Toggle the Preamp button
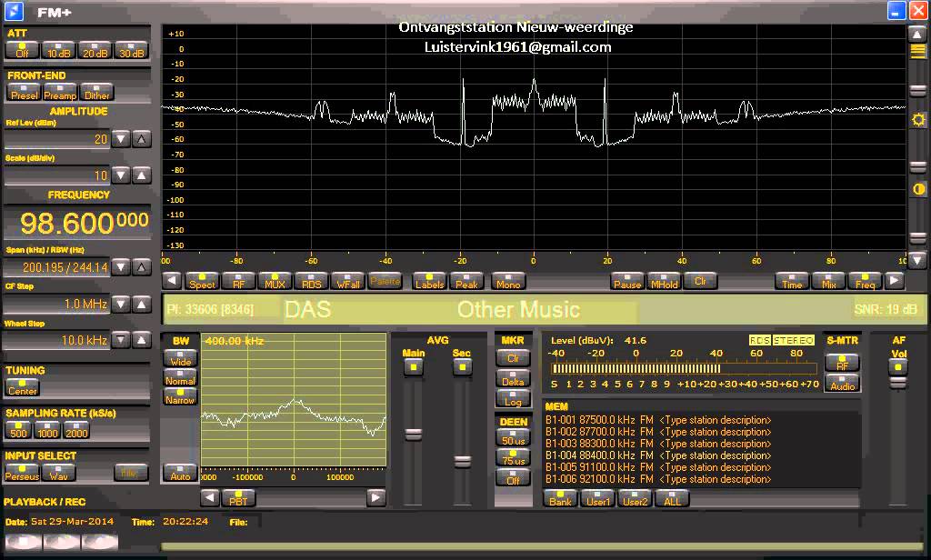The width and height of the screenshot is (931, 560). point(60,93)
